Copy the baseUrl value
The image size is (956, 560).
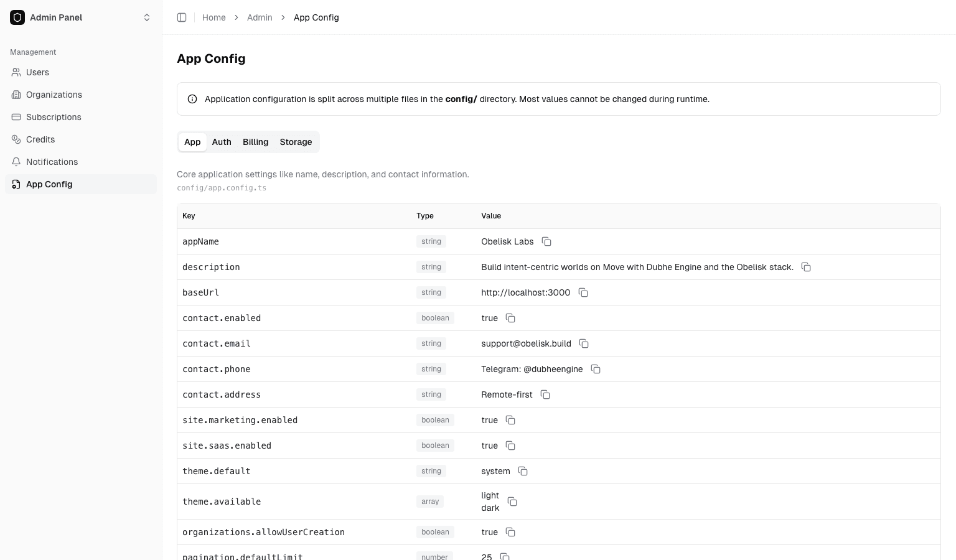[x=583, y=292]
